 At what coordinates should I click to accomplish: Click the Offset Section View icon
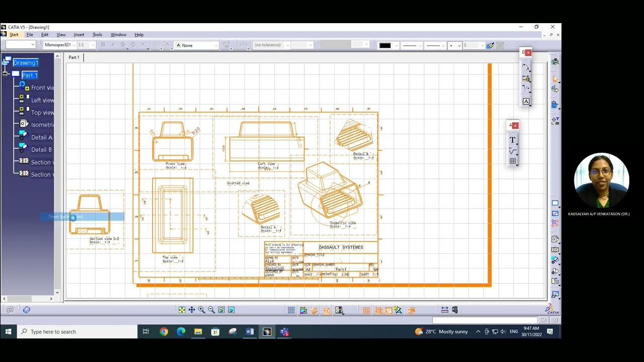[x=555, y=249]
